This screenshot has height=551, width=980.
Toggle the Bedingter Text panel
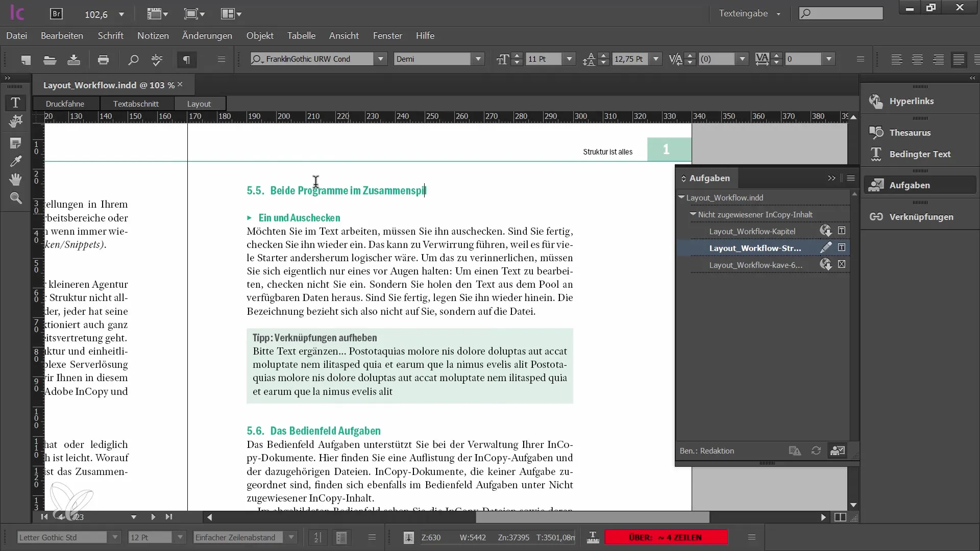coord(920,154)
